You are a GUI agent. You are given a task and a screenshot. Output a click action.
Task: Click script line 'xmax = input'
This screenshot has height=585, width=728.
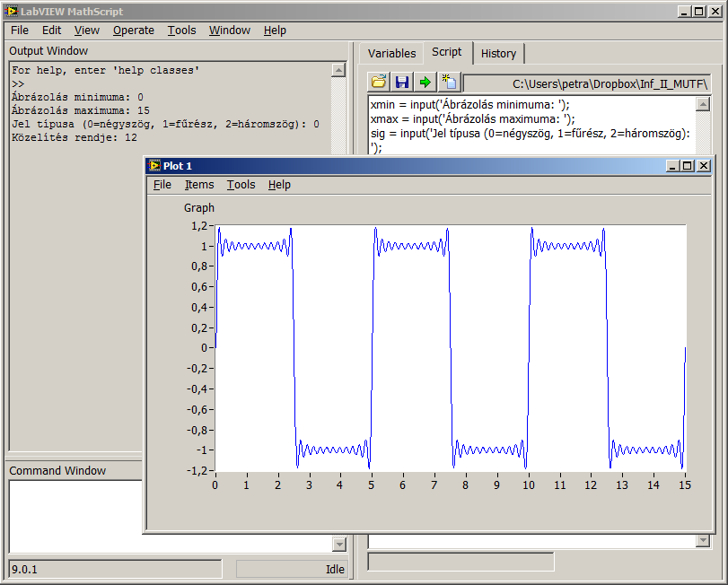(473, 119)
